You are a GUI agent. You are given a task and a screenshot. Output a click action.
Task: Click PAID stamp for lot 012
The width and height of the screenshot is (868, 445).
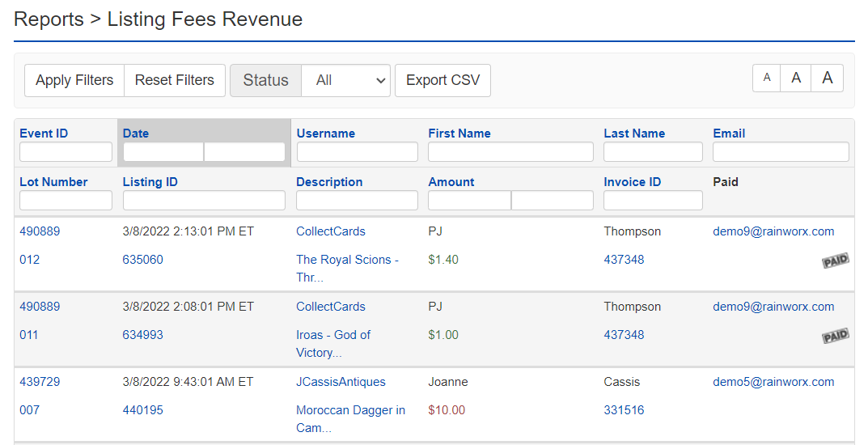point(836,261)
